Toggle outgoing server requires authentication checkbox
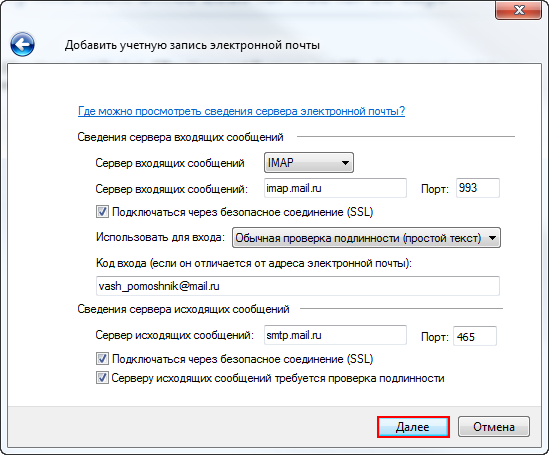The image size is (549, 455). coord(102,378)
